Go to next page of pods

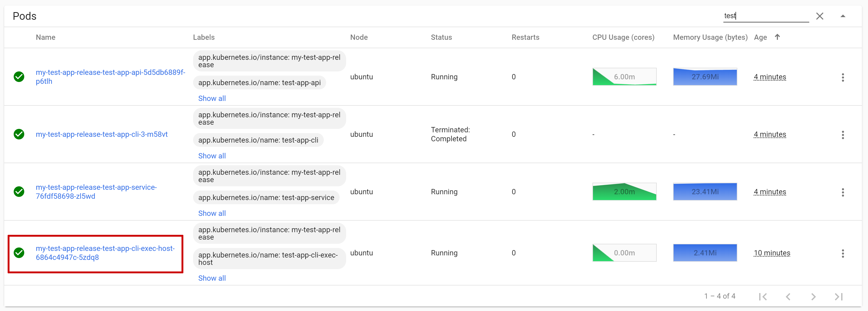813,296
